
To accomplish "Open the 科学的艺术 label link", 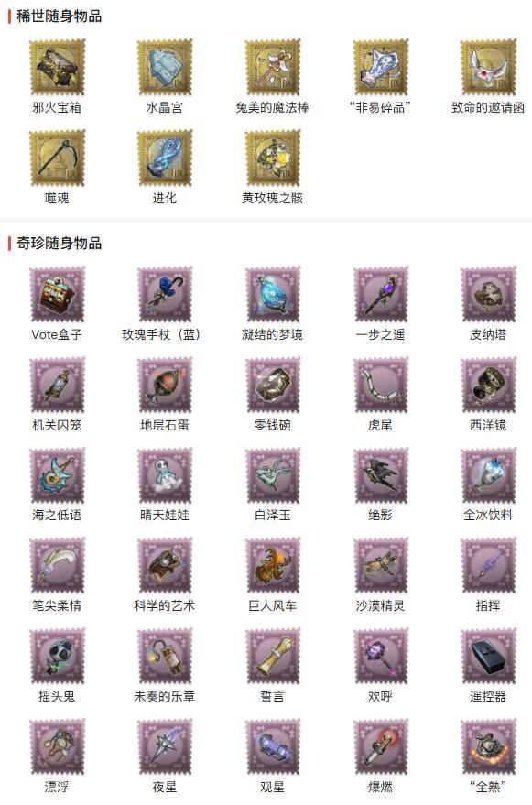I will pyautogui.click(x=165, y=605).
